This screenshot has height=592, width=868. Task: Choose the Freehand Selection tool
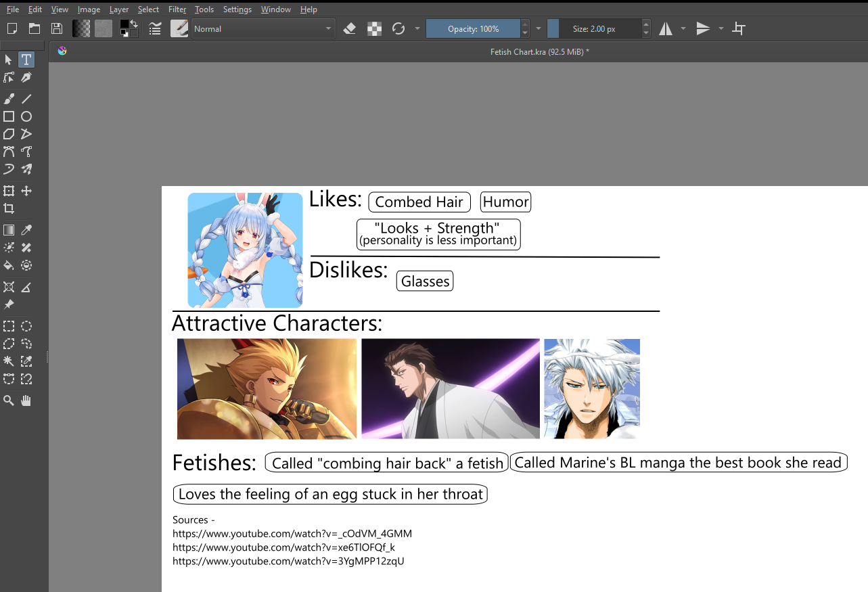(26, 344)
